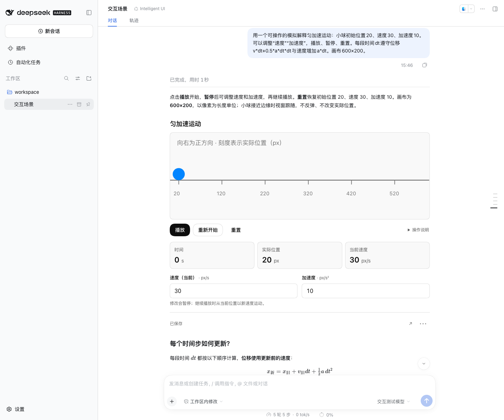Screen dimensions: 504x420
Task: Click the 时间 0 s readout card
Action: point(212,255)
